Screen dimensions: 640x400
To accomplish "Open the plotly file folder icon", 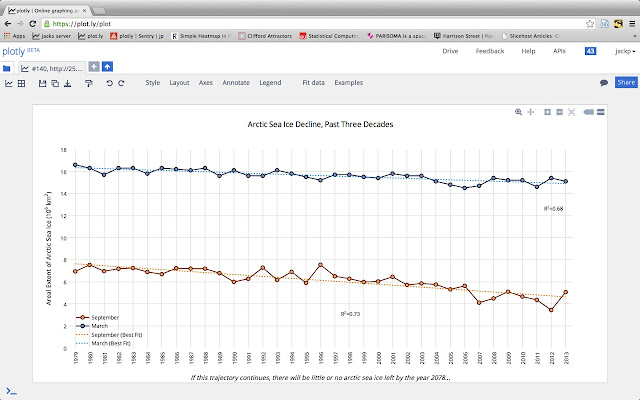I will (x=7, y=68).
